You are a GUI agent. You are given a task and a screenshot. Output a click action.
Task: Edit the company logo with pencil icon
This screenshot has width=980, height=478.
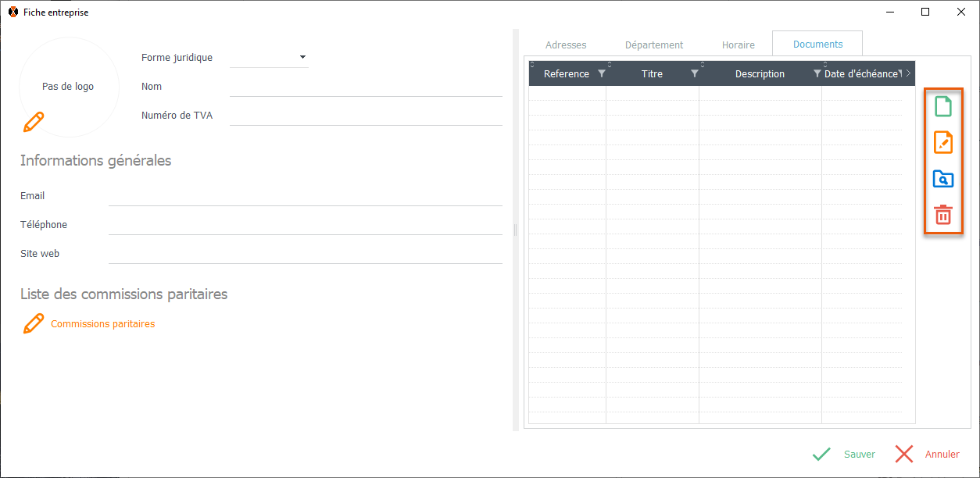(x=34, y=122)
